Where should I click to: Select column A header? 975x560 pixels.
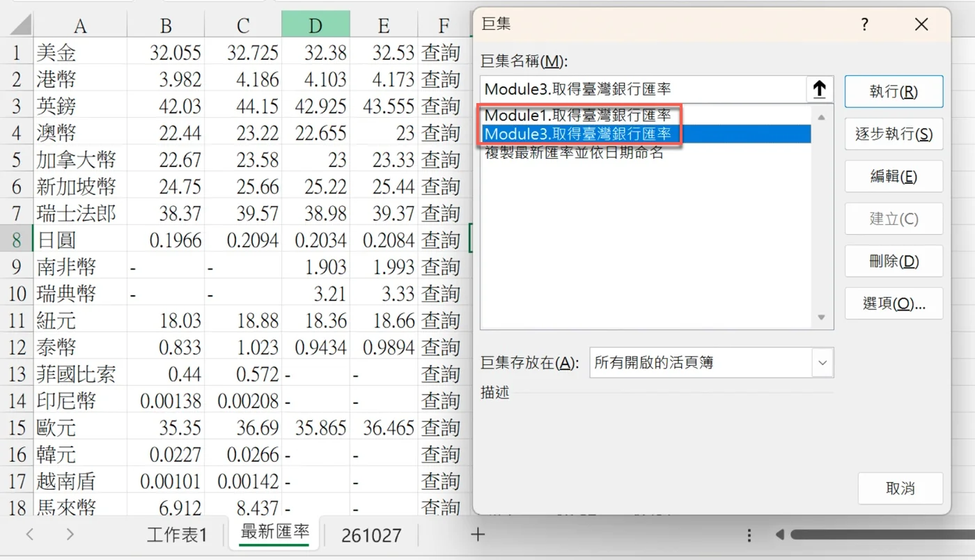tap(80, 25)
